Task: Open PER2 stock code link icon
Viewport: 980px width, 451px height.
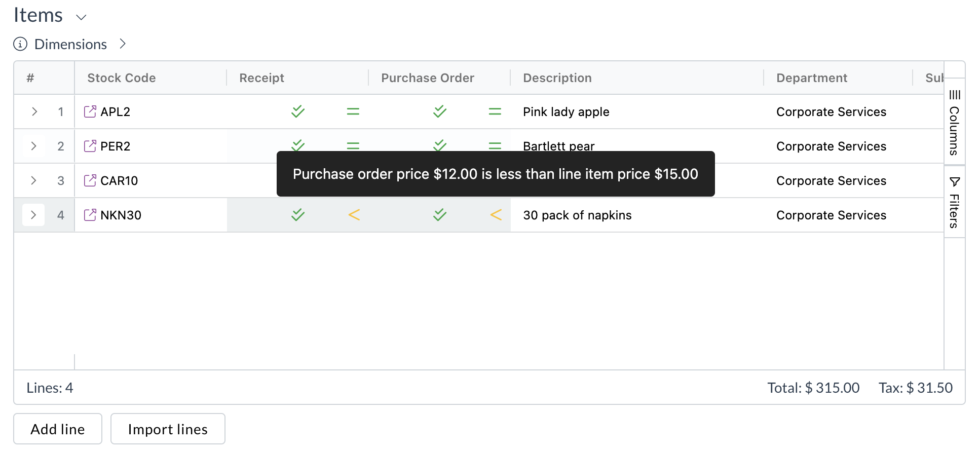Action: coord(90,146)
